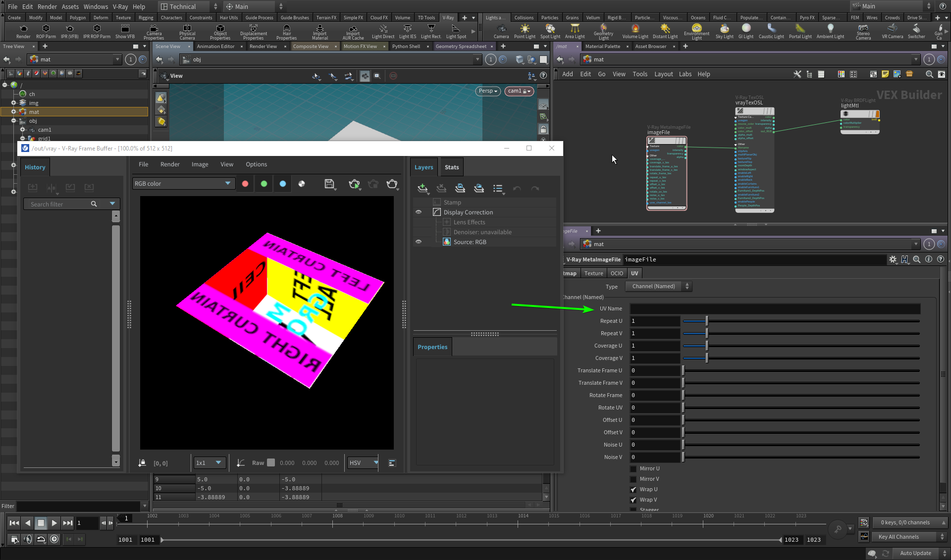
Task: Create an Environment Light from shelf
Action: (697, 32)
